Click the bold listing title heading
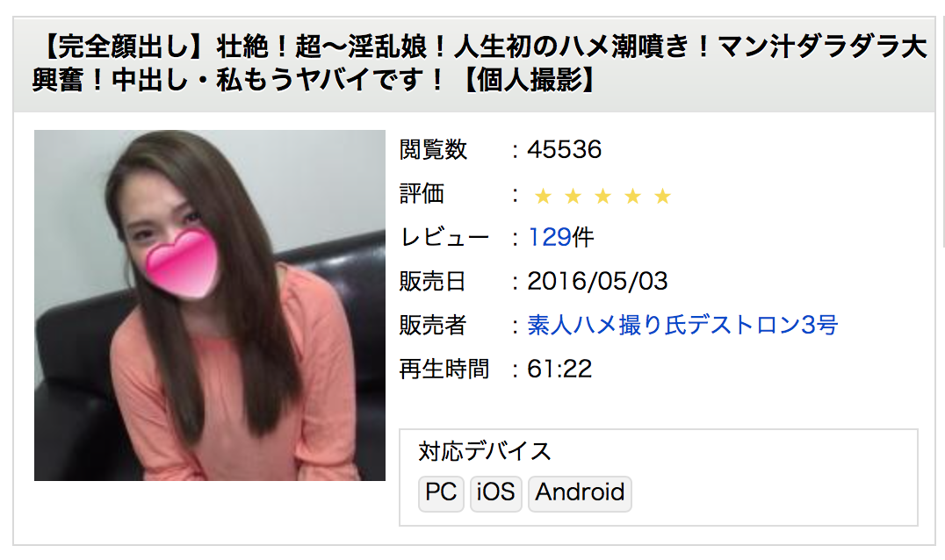 pos(479,64)
